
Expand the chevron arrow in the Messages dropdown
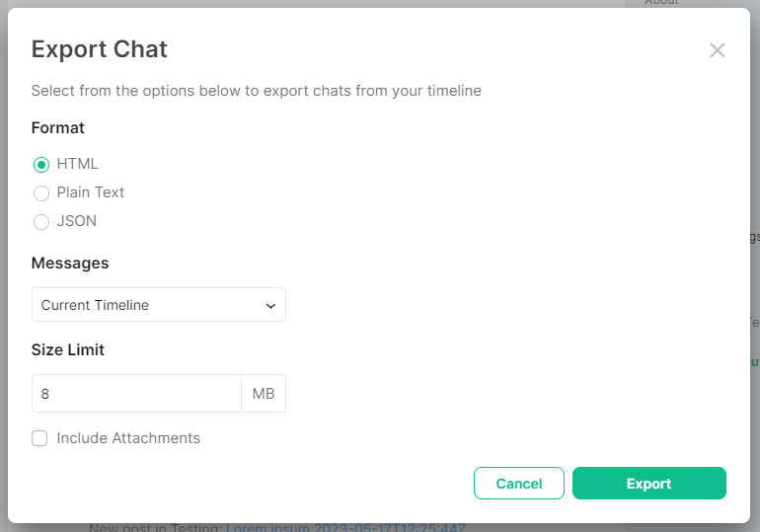(270, 306)
